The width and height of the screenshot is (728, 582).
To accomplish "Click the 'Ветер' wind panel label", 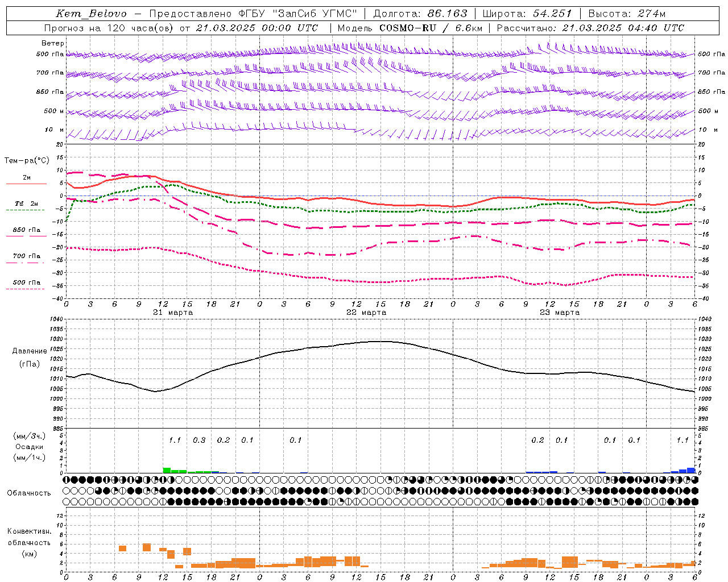I will (53, 43).
